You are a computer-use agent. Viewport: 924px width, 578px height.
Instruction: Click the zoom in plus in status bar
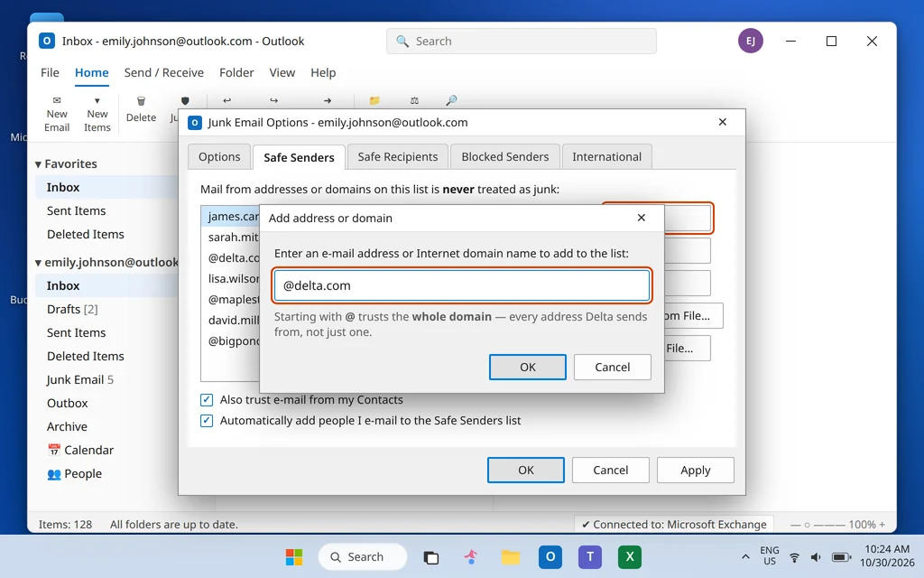[x=882, y=525]
